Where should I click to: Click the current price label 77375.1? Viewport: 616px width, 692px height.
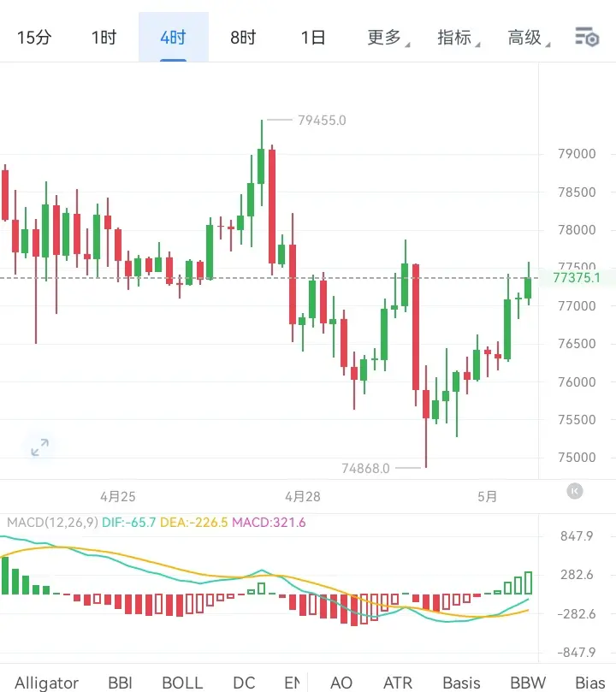click(577, 278)
